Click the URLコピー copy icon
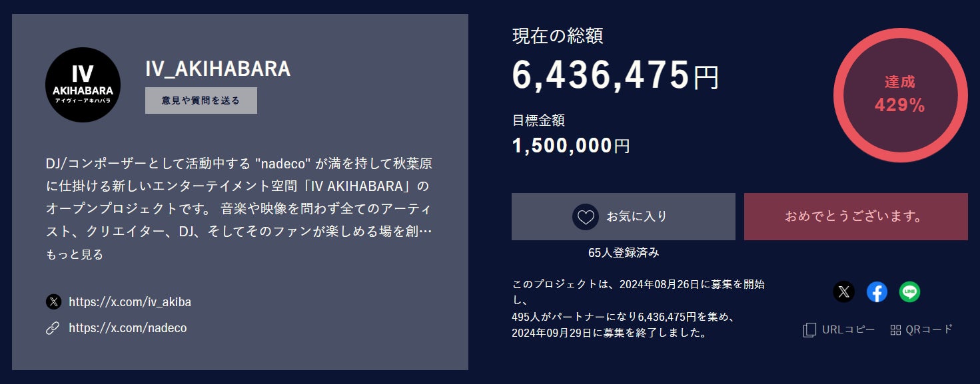980x384 pixels. 809,329
